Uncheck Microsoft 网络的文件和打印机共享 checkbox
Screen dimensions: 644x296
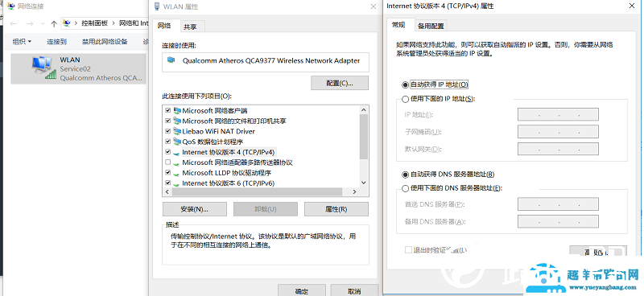[167, 121]
